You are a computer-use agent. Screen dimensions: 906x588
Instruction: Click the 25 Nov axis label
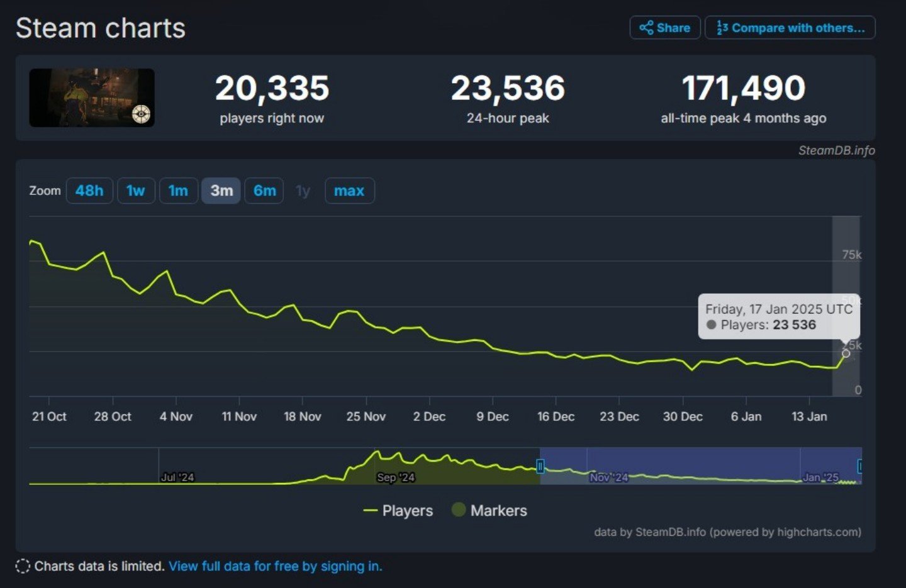point(366,416)
